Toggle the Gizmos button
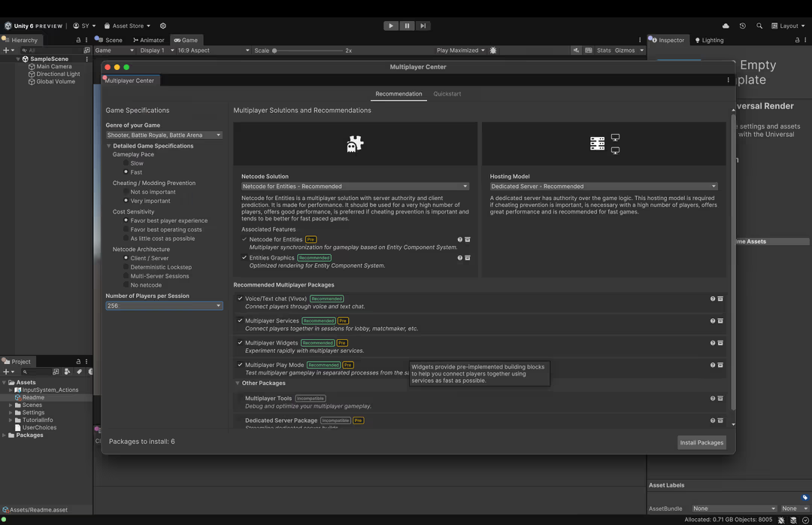The height and width of the screenshot is (525, 812). 625,50
